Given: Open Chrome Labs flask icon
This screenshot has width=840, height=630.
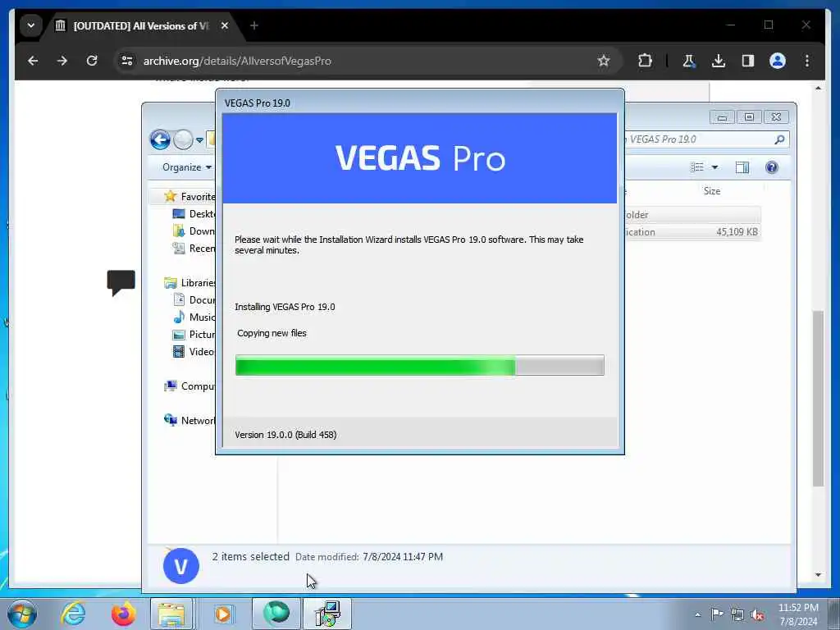Looking at the screenshot, I should 689,61.
